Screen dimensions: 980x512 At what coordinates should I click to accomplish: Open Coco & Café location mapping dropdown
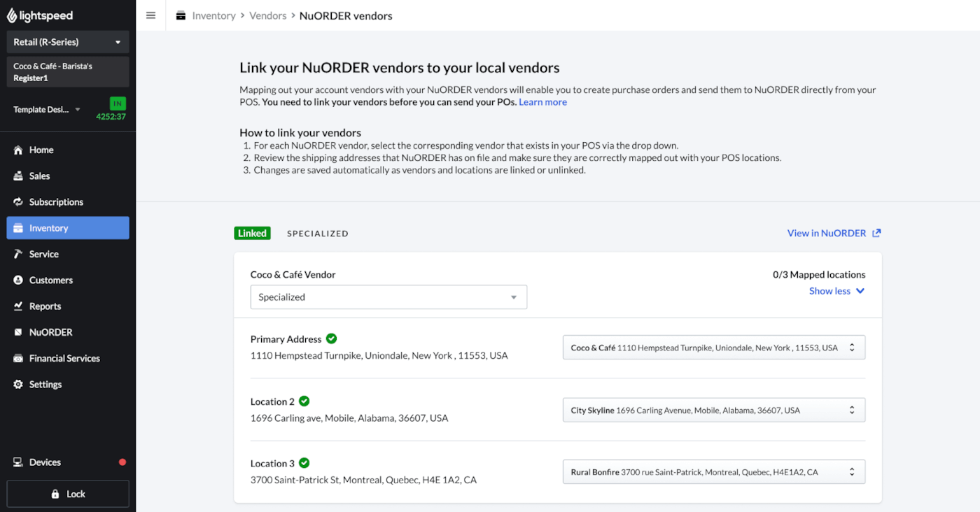(x=714, y=348)
